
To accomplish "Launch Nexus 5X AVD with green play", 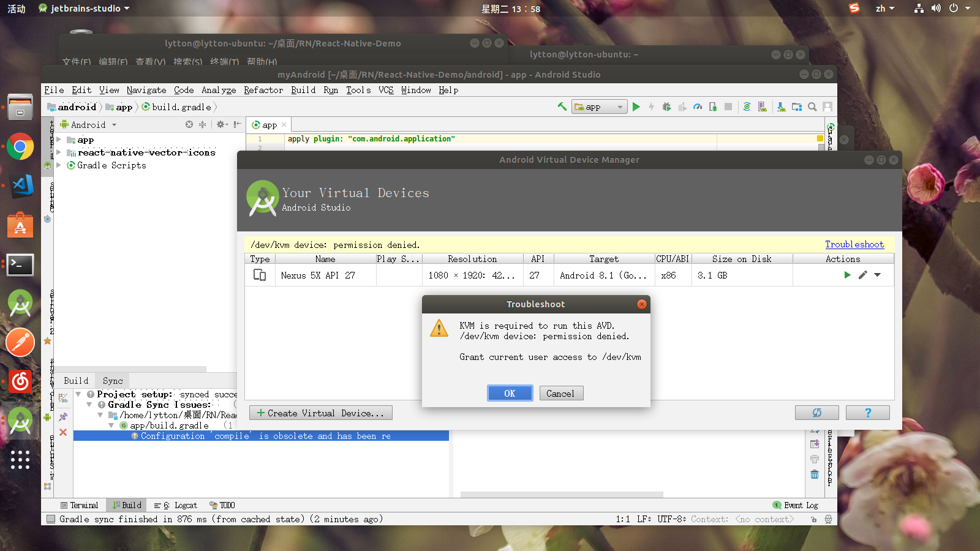I will coord(847,275).
